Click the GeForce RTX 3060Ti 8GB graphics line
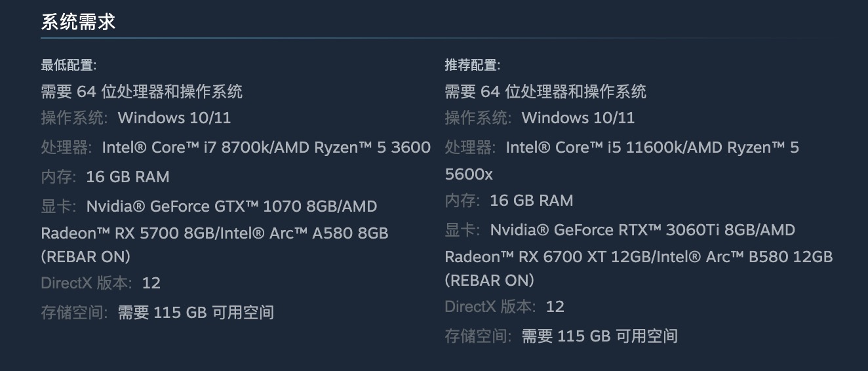Screen dimensions: 868x371 (x=642, y=230)
